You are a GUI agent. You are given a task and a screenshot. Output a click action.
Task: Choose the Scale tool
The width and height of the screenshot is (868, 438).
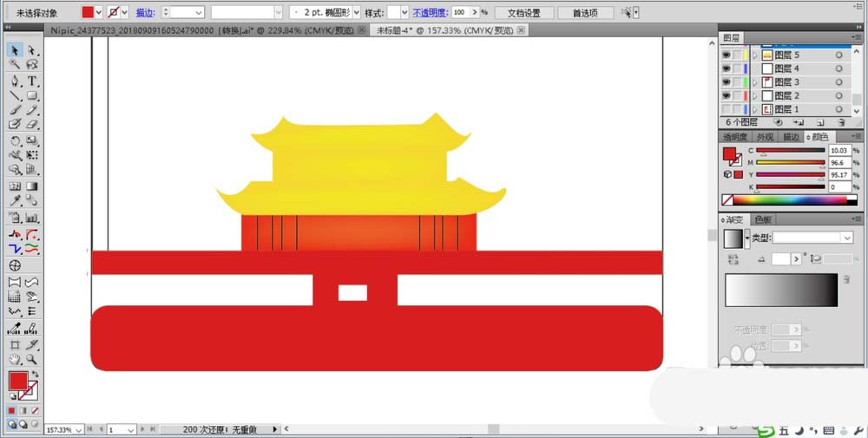pyautogui.click(x=32, y=141)
